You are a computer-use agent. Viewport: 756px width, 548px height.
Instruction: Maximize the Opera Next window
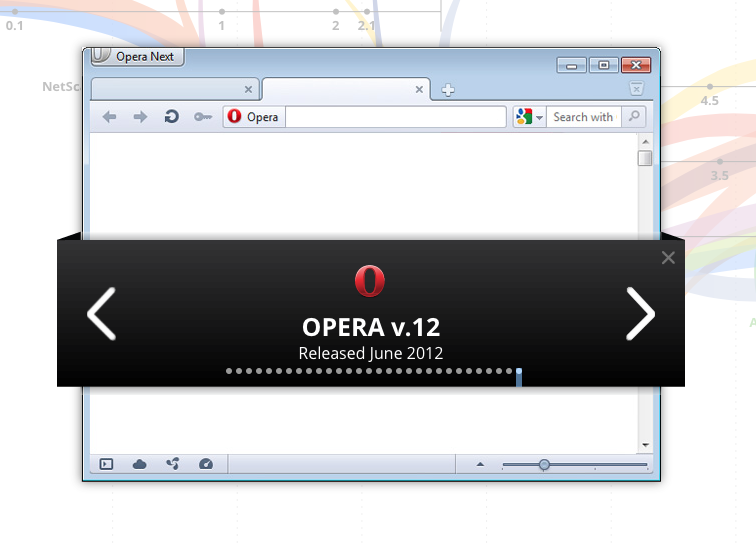pyautogui.click(x=603, y=65)
